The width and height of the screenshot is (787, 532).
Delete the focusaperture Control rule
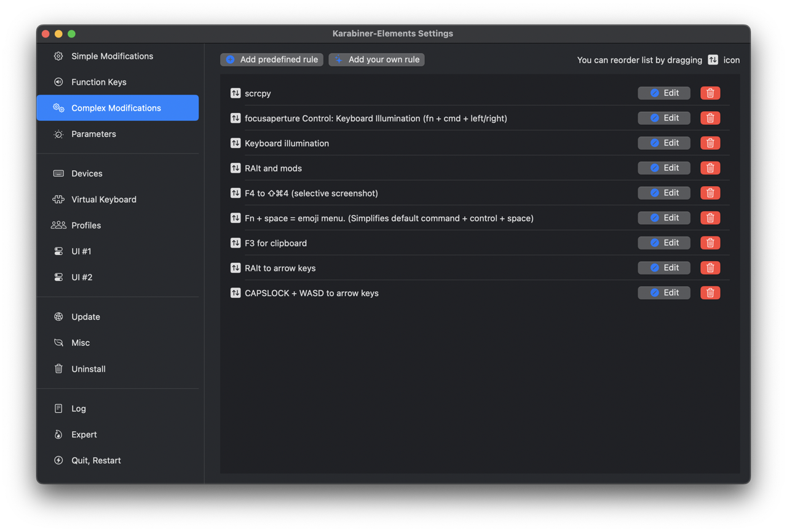tap(710, 118)
